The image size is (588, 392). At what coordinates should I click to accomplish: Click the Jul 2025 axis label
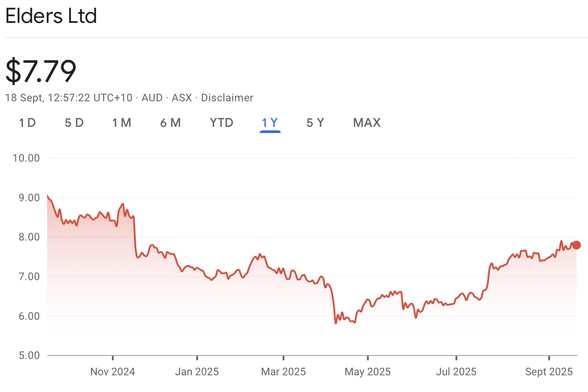[x=456, y=372]
